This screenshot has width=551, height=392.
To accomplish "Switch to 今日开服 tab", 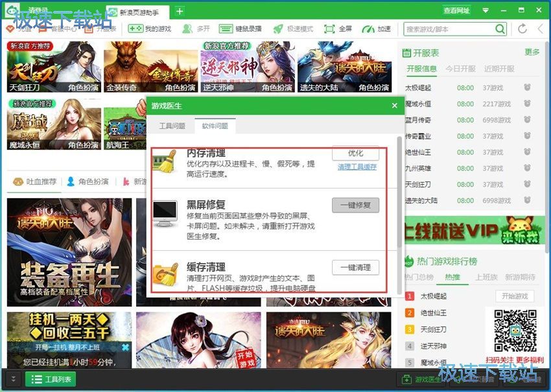I will 460,69.
